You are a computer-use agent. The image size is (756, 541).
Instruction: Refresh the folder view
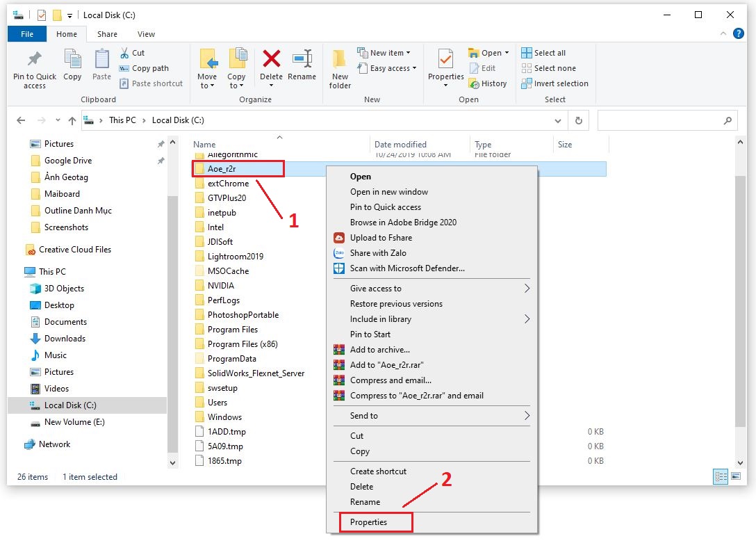click(579, 120)
